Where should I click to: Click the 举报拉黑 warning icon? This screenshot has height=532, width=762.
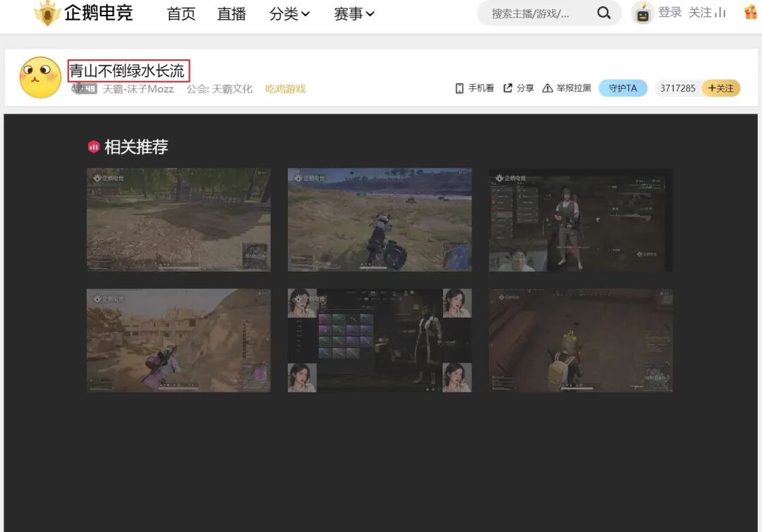pyautogui.click(x=548, y=88)
